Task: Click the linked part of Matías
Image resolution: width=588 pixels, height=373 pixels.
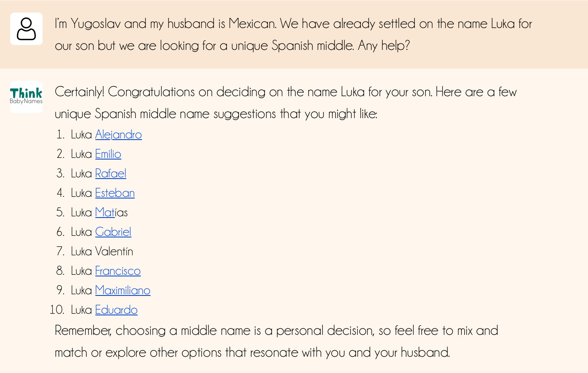Action: point(105,213)
